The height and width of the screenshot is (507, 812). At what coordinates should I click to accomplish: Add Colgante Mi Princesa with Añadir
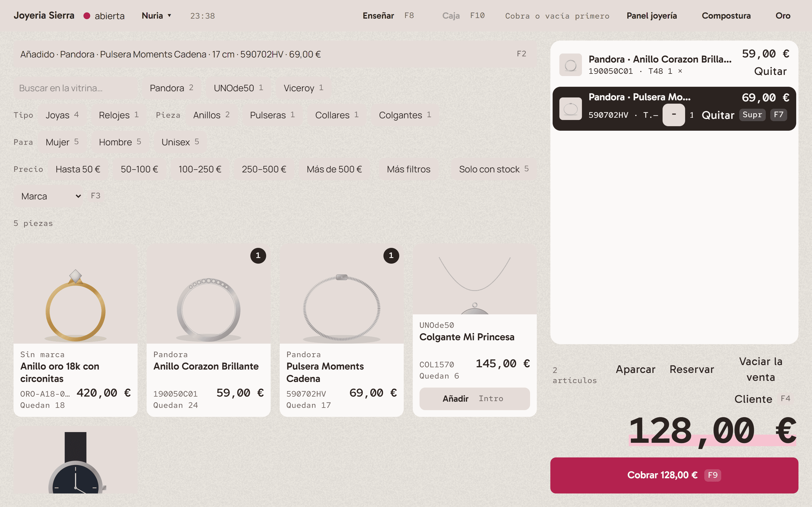[475, 399]
